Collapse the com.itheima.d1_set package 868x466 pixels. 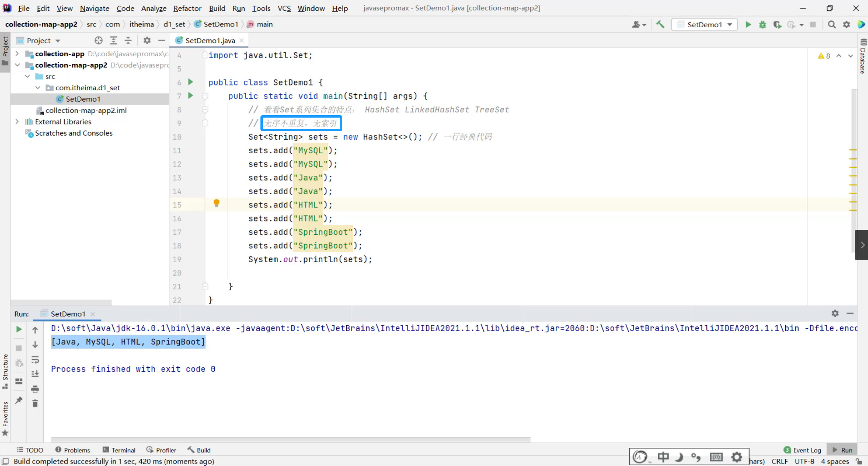(x=38, y=88)
